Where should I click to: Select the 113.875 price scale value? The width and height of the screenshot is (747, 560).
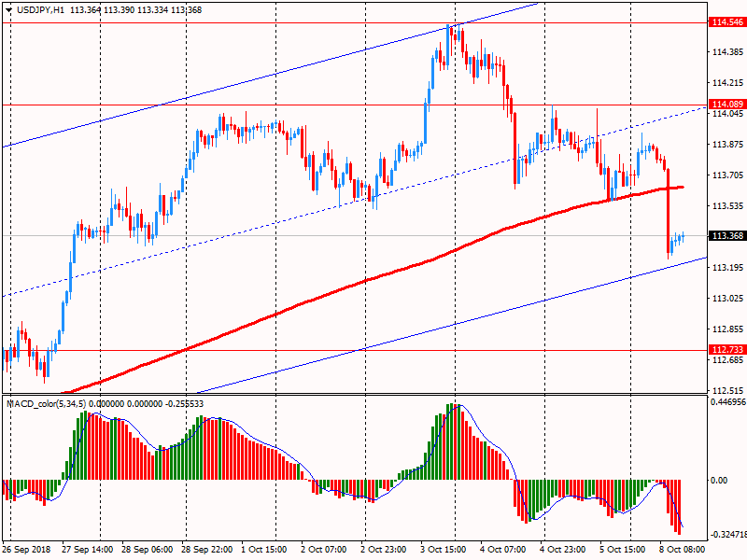[727, 145]
